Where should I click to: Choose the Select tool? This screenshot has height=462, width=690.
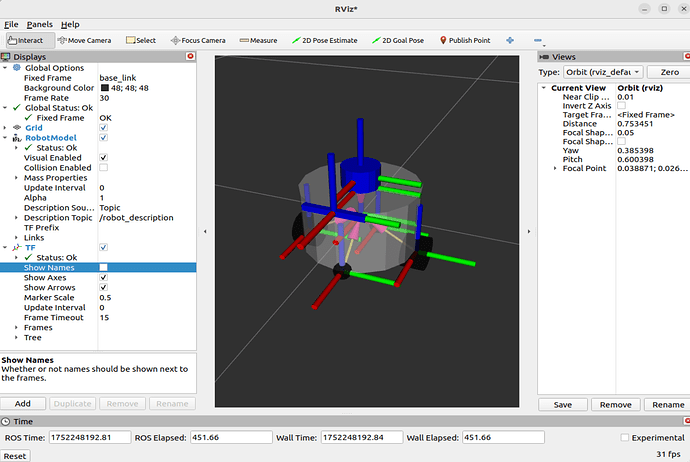(141, 40)
